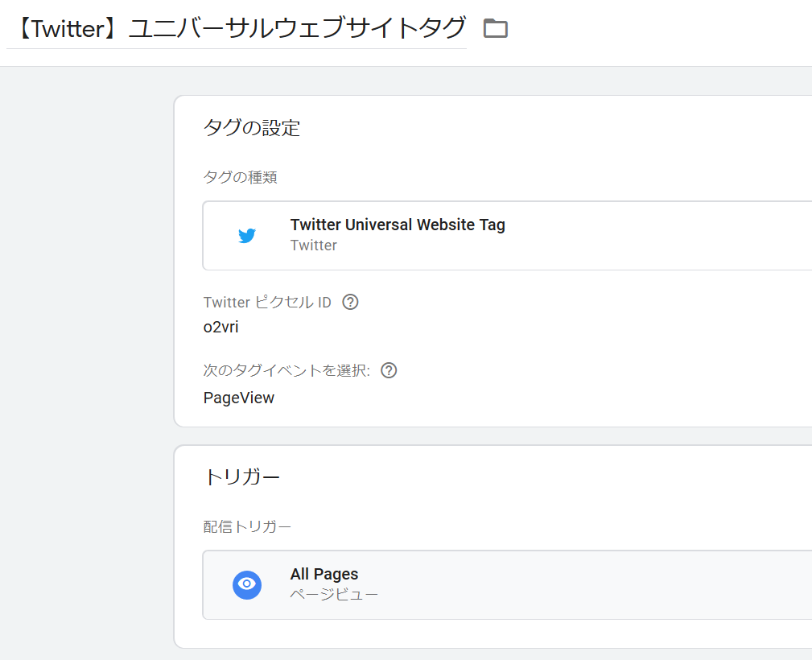The image size is (812, 660).
Task: Click the ページビュー trigger type text
Action: (334, 594)
